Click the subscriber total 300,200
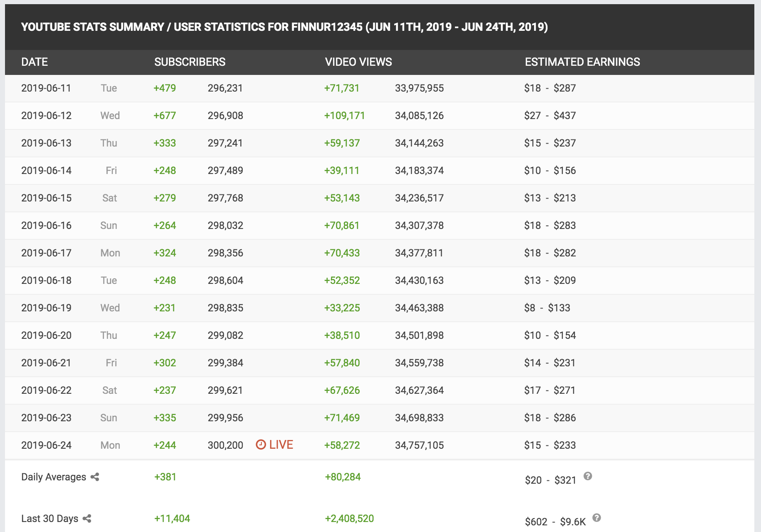The width and height of the screenshot is (761, 532). coord(225,445)
